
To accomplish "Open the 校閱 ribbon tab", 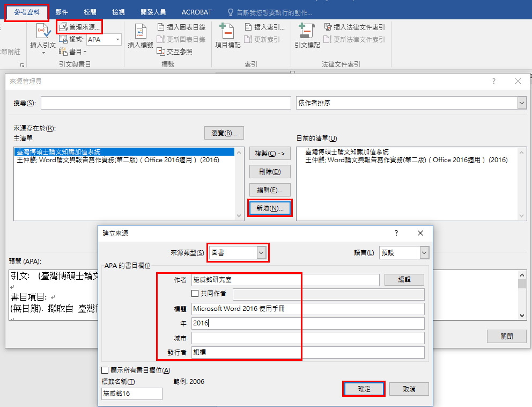I will point(90,12).
